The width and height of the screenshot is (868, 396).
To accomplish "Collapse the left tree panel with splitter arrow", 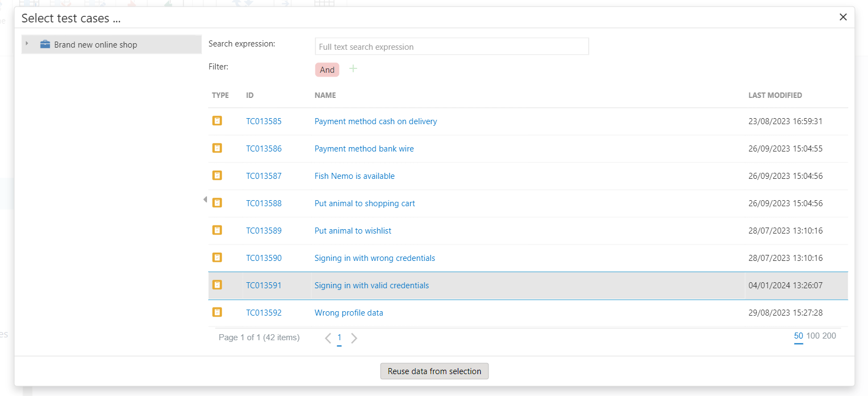I will point(205,200).
